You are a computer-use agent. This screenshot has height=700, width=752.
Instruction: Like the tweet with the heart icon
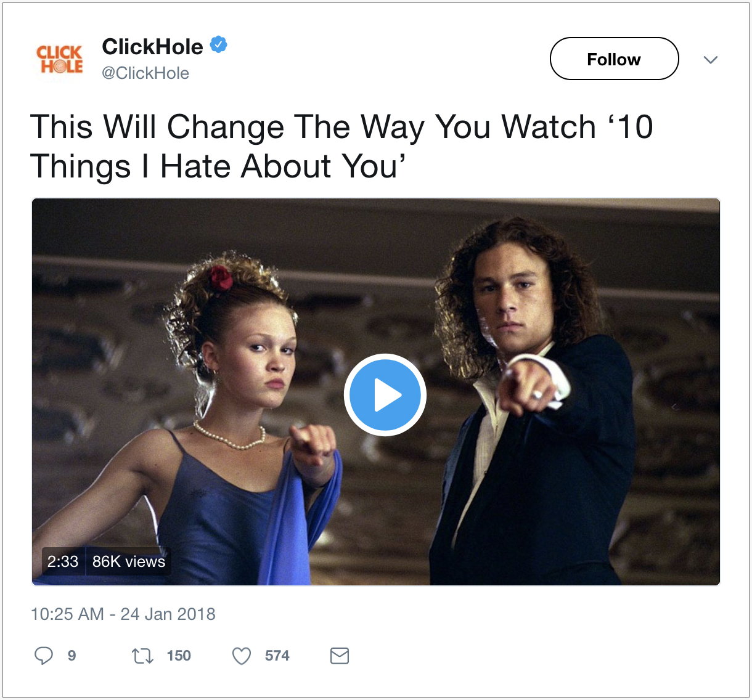click(242, 656)
